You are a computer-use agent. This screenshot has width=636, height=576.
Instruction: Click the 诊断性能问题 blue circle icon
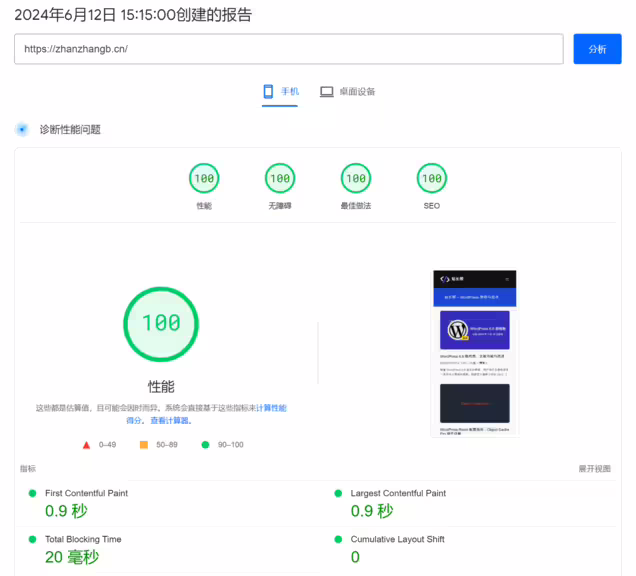click(x=22, y=130)
